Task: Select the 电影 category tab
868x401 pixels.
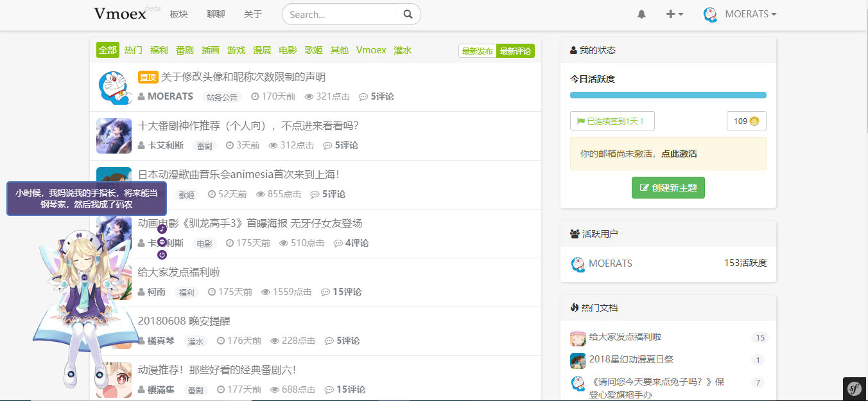Action: (x=288, y=50)
